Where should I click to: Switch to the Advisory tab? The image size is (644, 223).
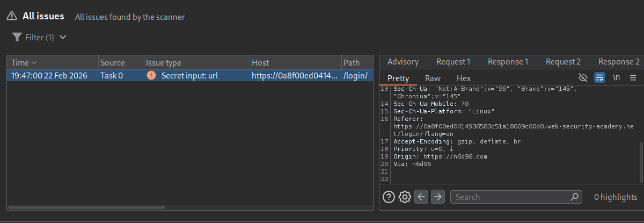coord(402,62)
